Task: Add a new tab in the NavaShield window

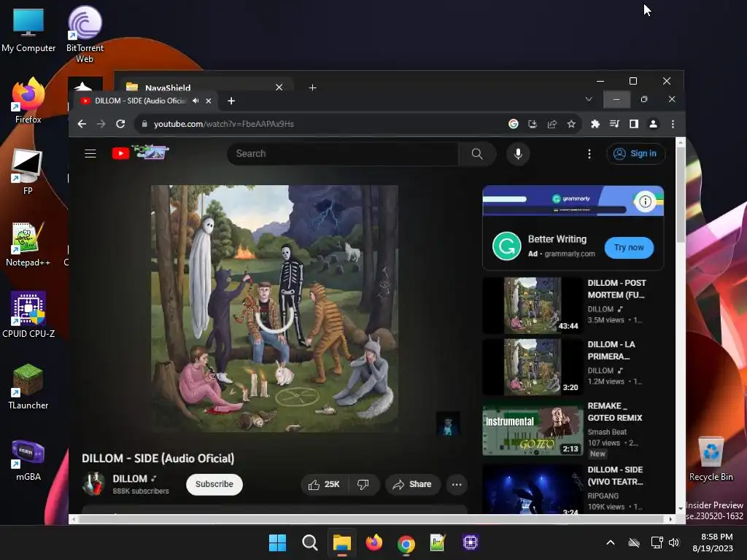Action: 312,87
